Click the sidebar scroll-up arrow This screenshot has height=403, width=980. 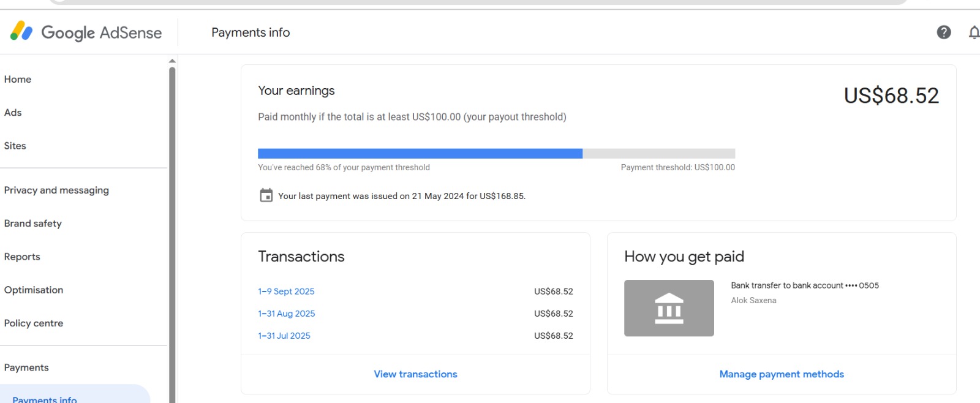[172, 61]
